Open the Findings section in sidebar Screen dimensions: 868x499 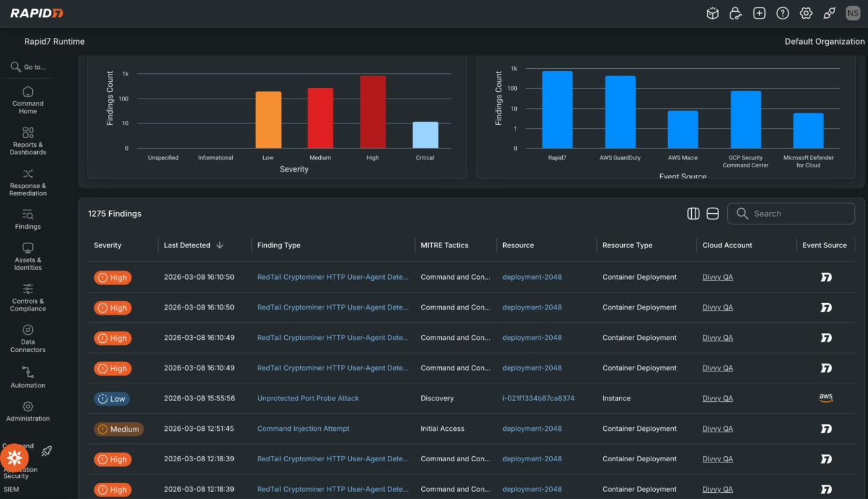(x=27, y=221)
